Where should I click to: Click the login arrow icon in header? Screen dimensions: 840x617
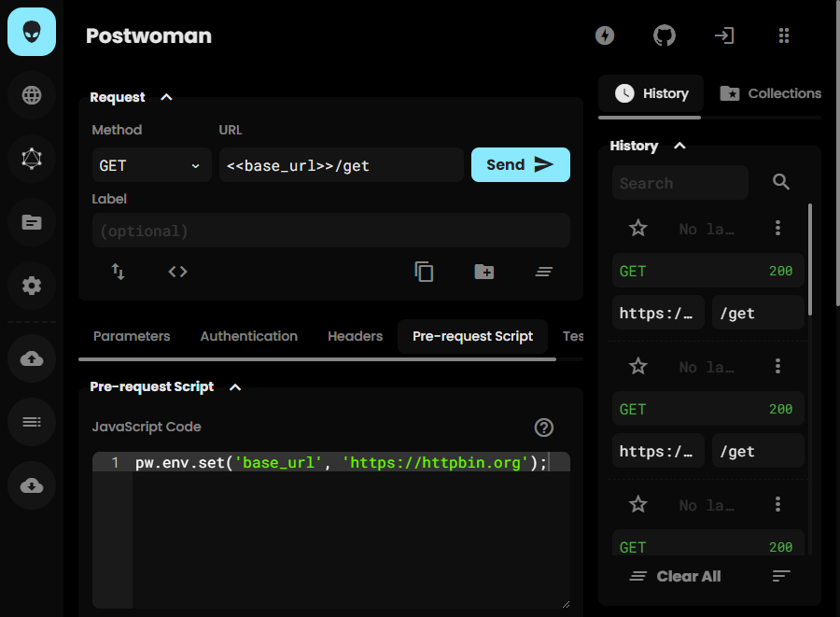[x=724, y=35]
